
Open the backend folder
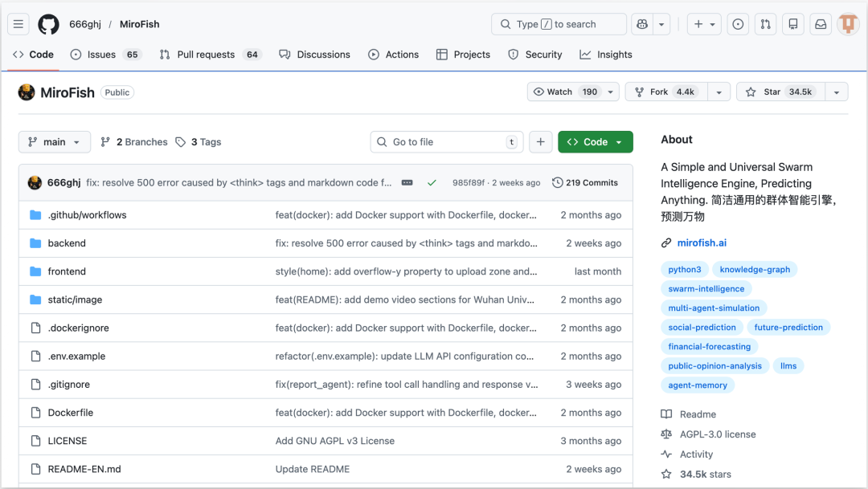[67, 243]
